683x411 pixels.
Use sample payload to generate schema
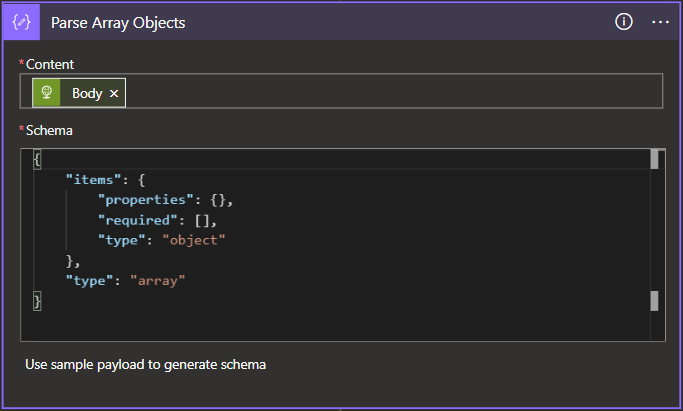click(x=146, y=365)
